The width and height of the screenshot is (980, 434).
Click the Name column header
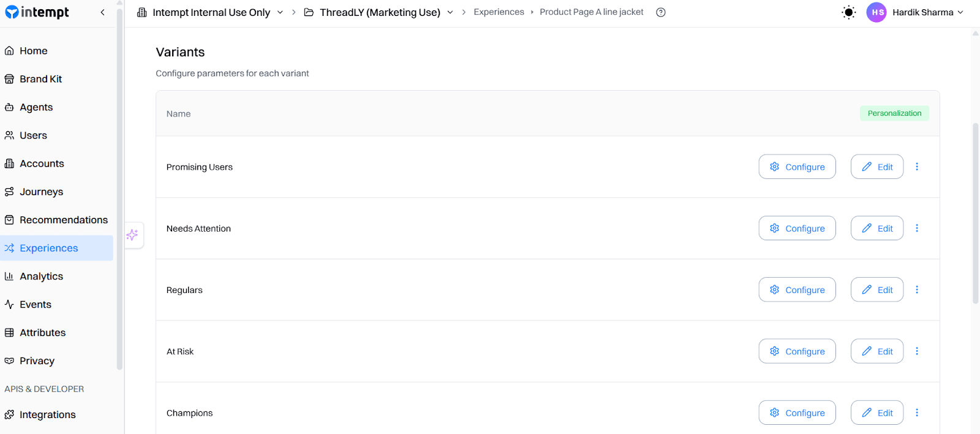(x=178, y=114)
